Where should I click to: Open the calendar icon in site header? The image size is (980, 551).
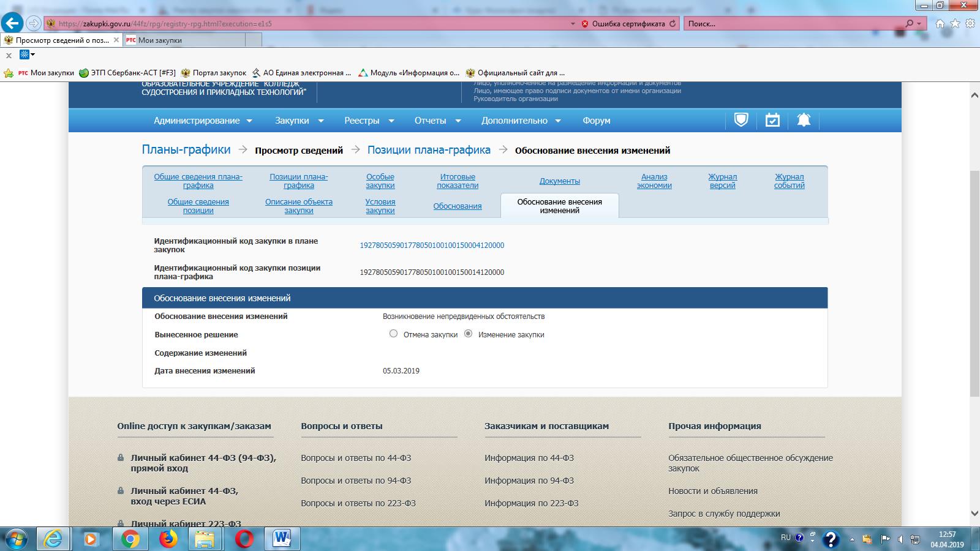pos(772,120)
